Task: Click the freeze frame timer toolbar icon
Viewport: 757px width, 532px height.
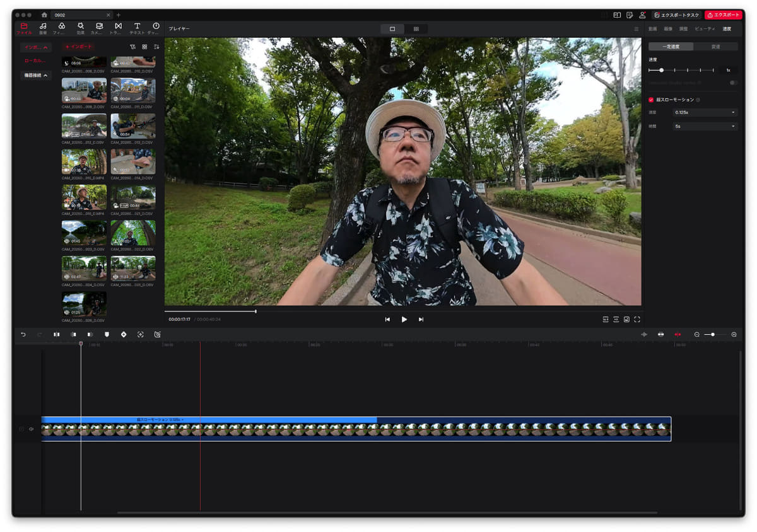Action: [x=157, y=334]
